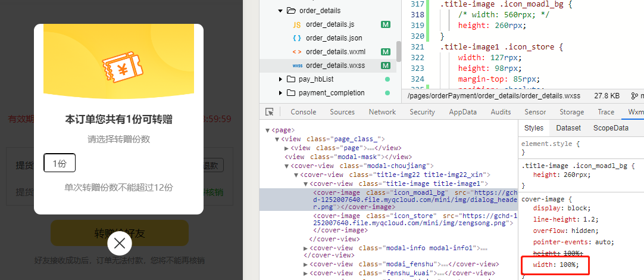This screenshot has width=644, height=280.
Task: Click 转赠给好友 button behind the dialog
Action: (x=120, y=233)
